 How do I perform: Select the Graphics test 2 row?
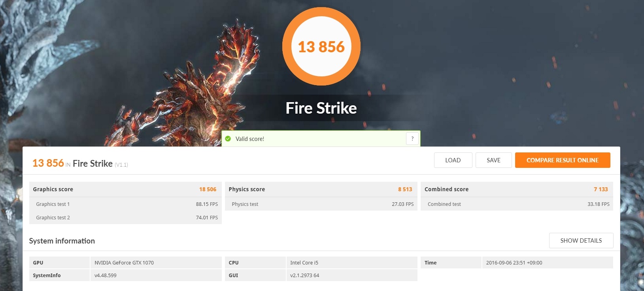(125, 217)
